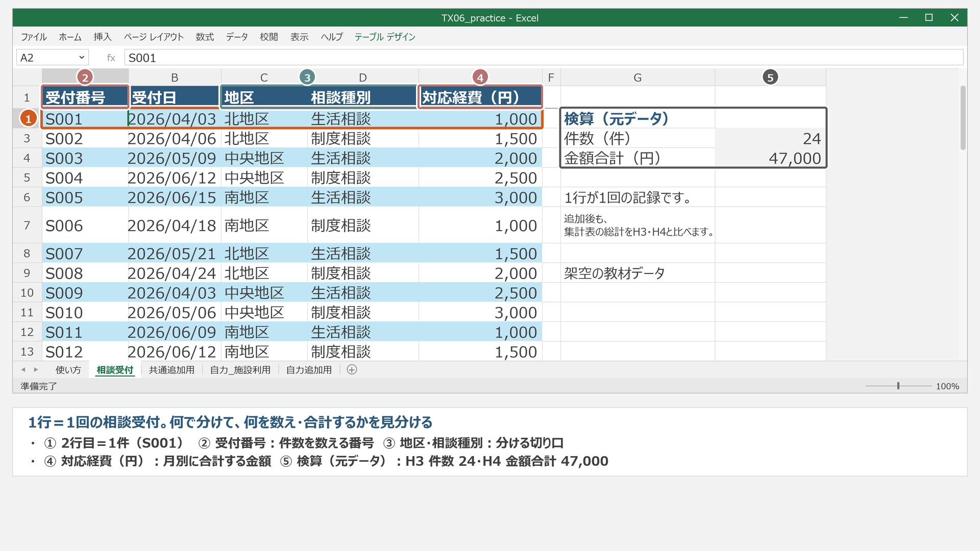Screen dimensions: 980x551
Task: Click the 検算（元データ） cell
Action: click(638, 118)
